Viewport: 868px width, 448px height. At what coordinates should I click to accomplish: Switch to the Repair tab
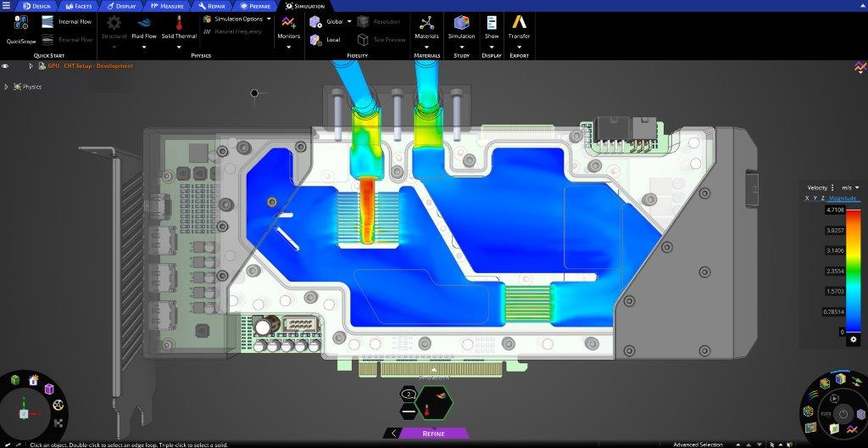[212, 6]
